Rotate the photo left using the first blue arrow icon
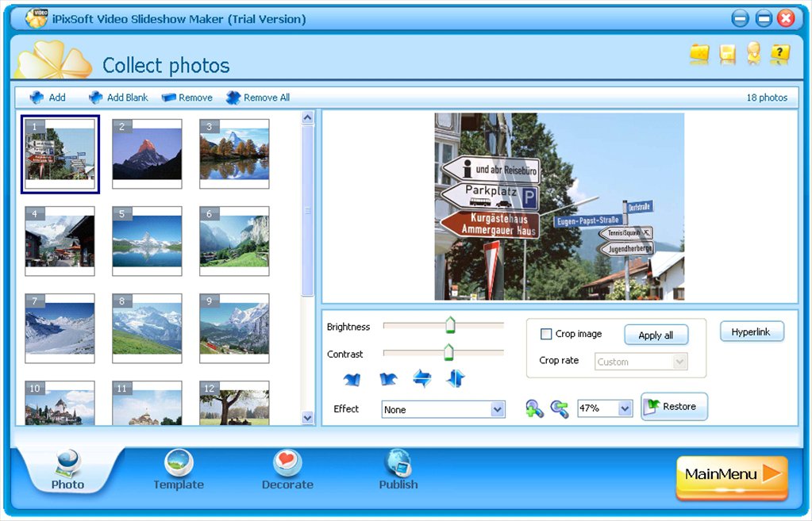 click(352, 379)
